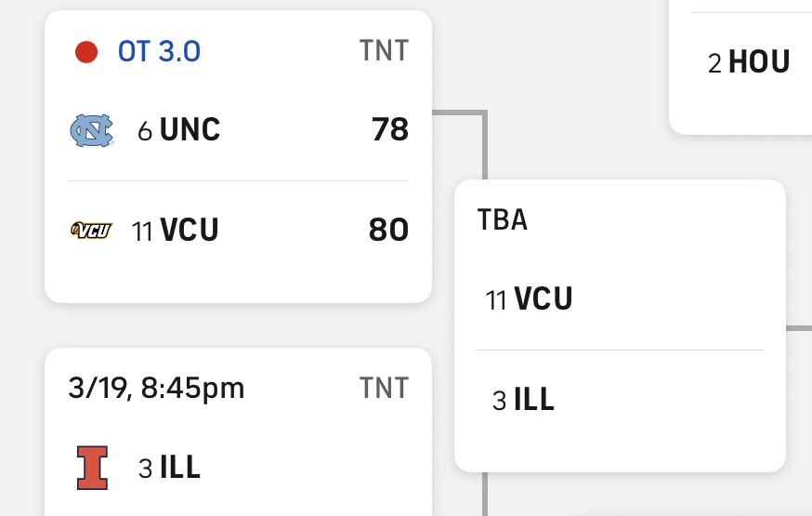Select 3 ILL in the TBA matchup
Viewport: 812px width, 516px height.
[x=523, y=401]
